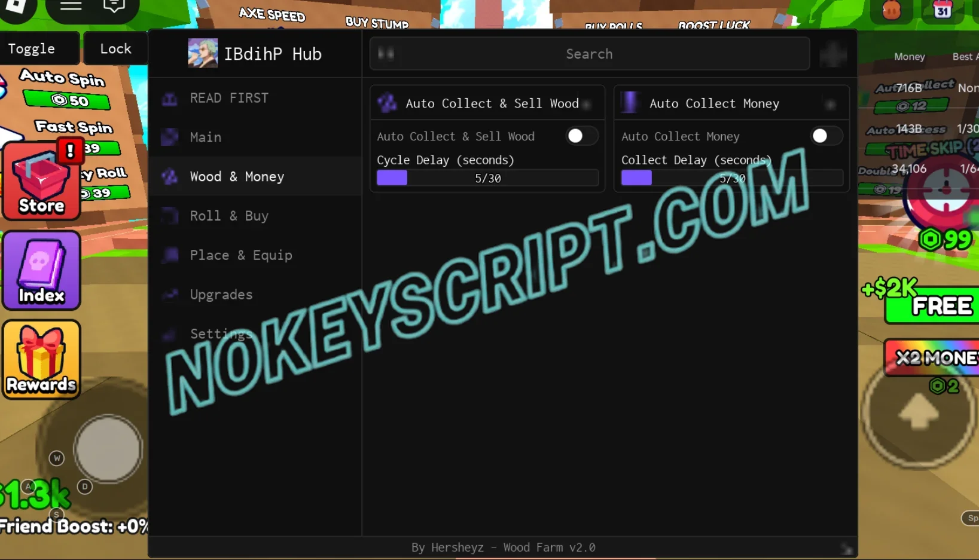Click the Roll & Buy tab icon
Screen dimensions: 979x560
(x=170, y=216)
